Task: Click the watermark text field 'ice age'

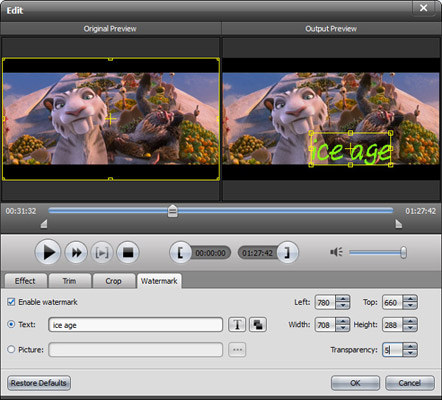Action: click(x=136, y=325)
